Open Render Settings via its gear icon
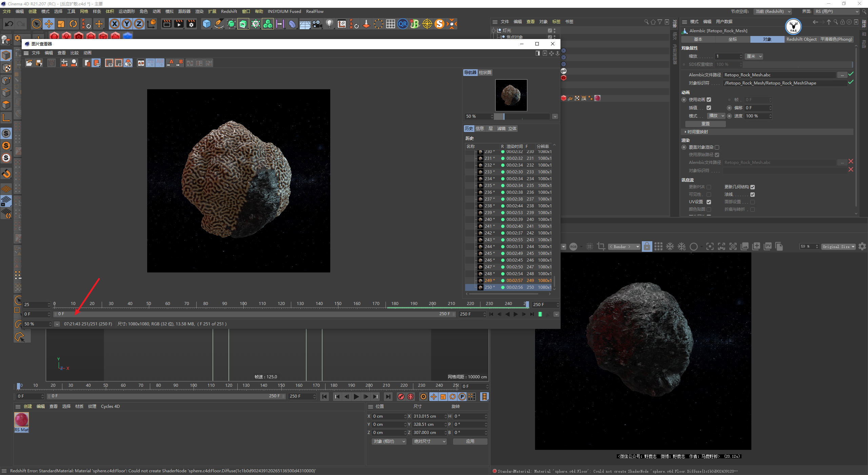Image resolution: width=868 pixels, height=475 pixels. tap(191, 24)
